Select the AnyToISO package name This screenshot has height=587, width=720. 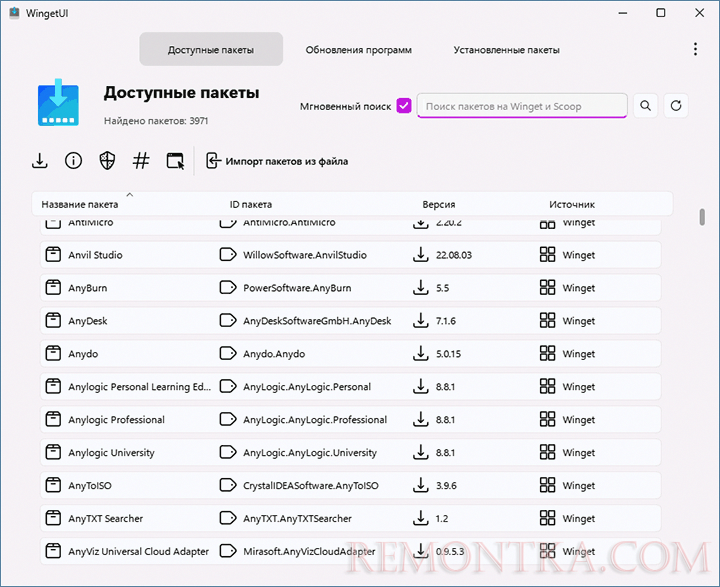(x=90, y=486)
